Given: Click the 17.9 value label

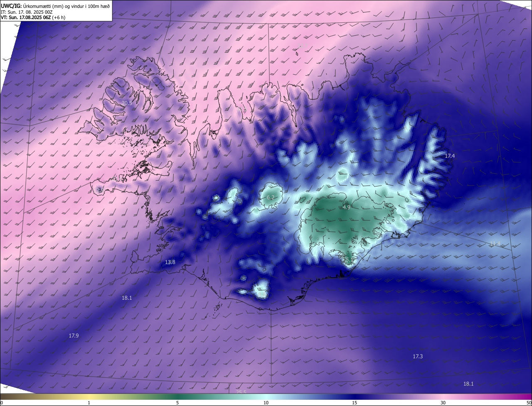Looking at the screenshot, I should 74,335.
